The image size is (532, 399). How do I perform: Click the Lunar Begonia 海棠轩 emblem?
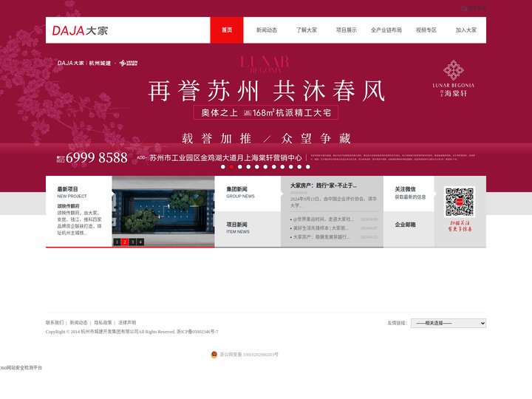point(453,78)
